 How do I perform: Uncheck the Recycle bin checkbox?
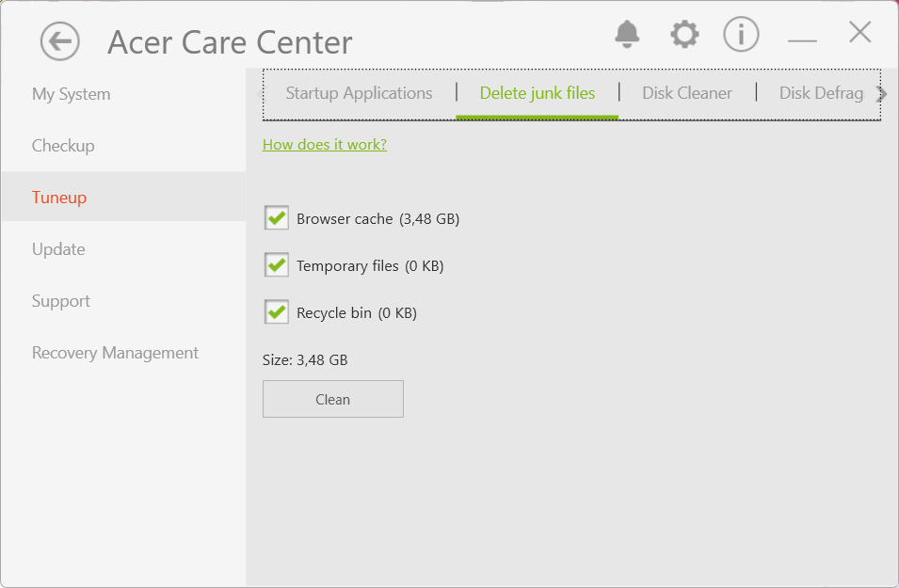pos(277,312)
